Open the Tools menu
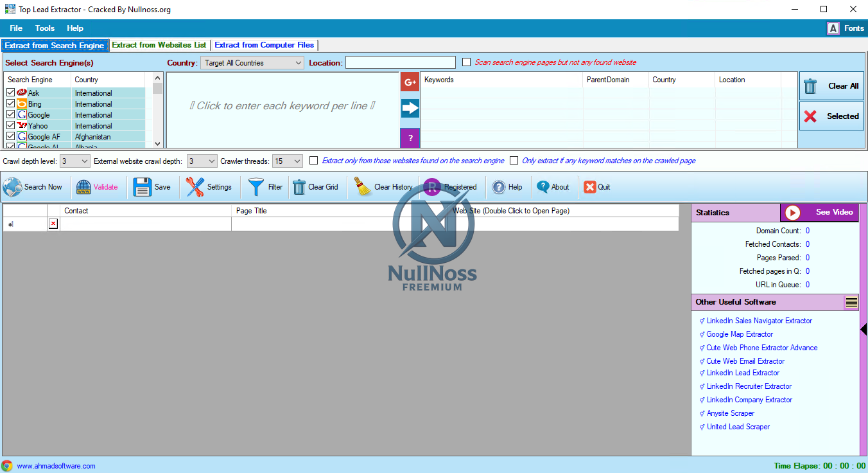This screenshot has height=473, width=868. (x=44, y=28)
